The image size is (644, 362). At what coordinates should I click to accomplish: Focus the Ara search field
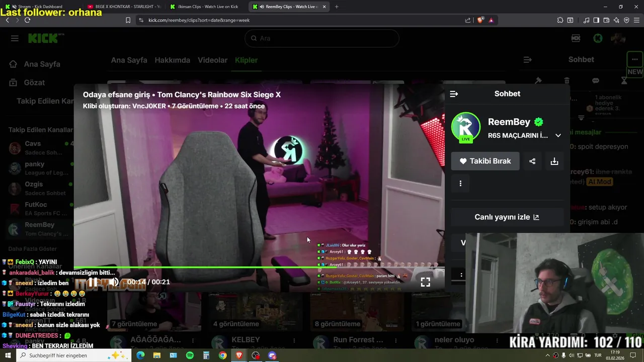[322, 38]
